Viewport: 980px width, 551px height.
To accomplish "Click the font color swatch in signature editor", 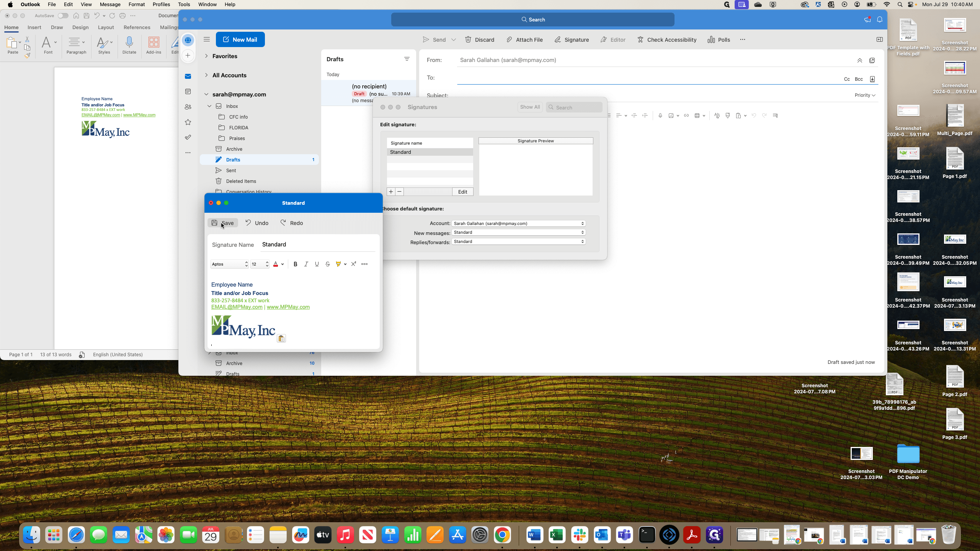I will [x=276, y=264].
